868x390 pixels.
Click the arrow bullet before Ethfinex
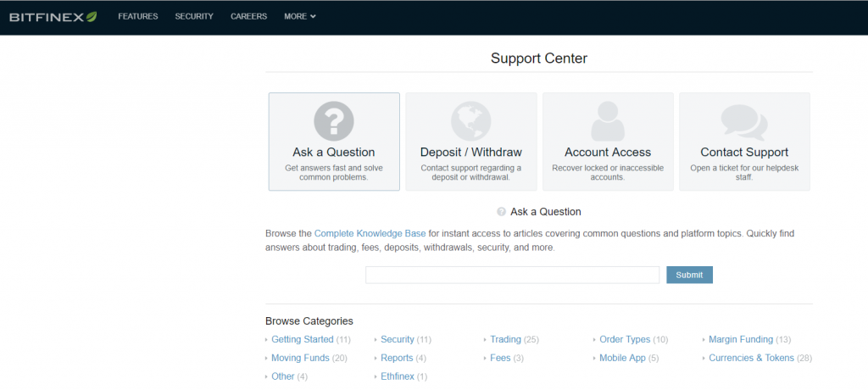(376, 377)
